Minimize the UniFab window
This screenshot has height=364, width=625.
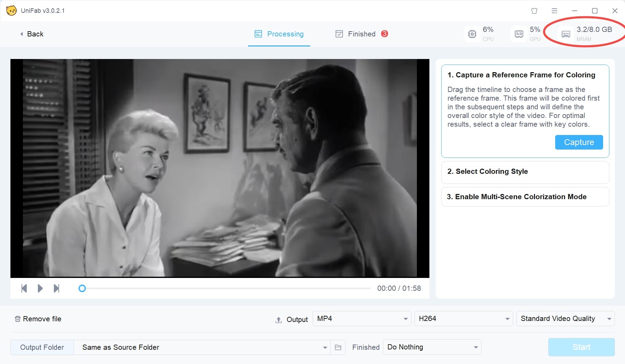click(575, 11)
